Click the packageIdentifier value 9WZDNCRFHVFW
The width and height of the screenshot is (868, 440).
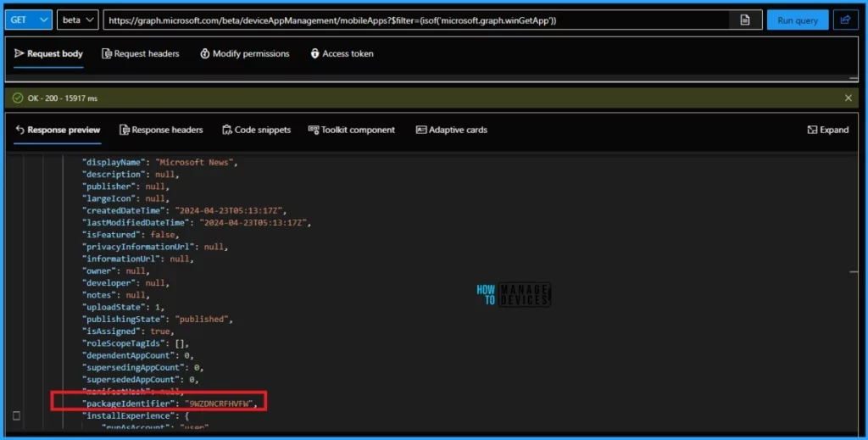219,404
